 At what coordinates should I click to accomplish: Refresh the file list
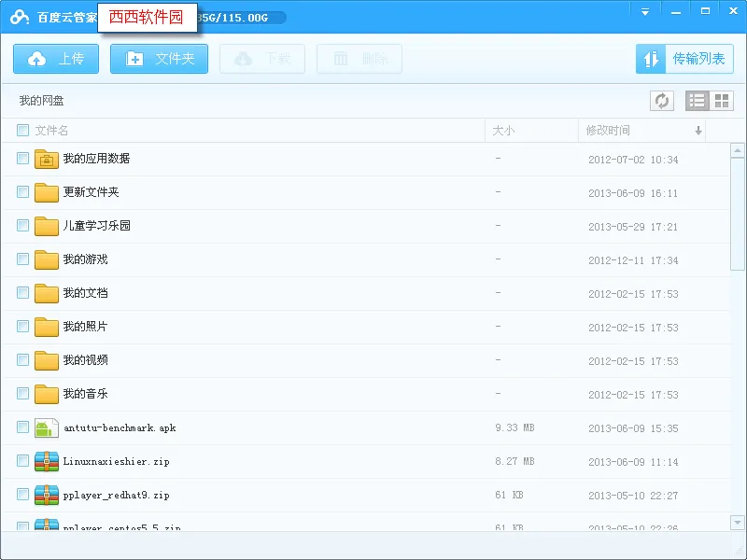pos(662,101)
